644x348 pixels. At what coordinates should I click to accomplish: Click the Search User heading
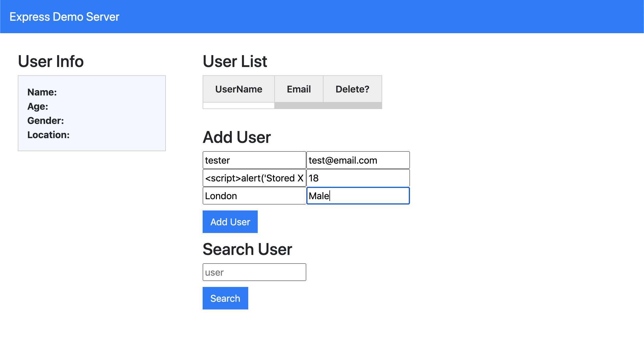tap(248, 249)
